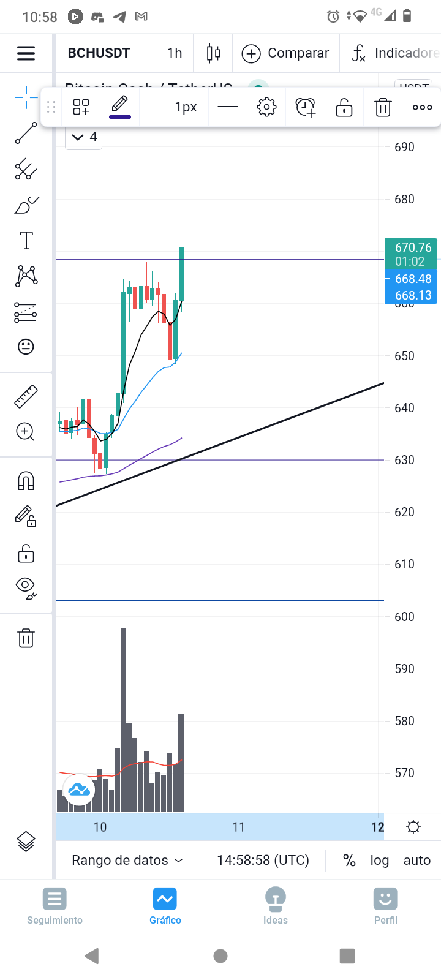441x980 pixels.
Task: Open the drawing settings gear
Action: click(x=266, y=108)
